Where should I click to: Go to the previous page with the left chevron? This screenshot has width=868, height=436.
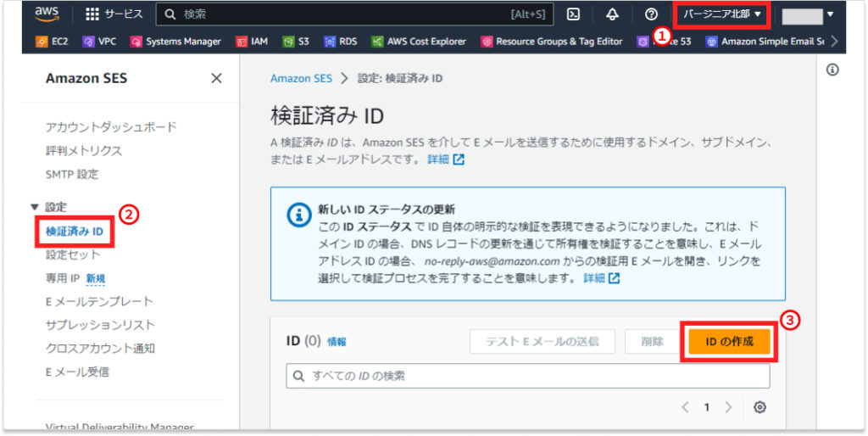click(x=685, y=408)
